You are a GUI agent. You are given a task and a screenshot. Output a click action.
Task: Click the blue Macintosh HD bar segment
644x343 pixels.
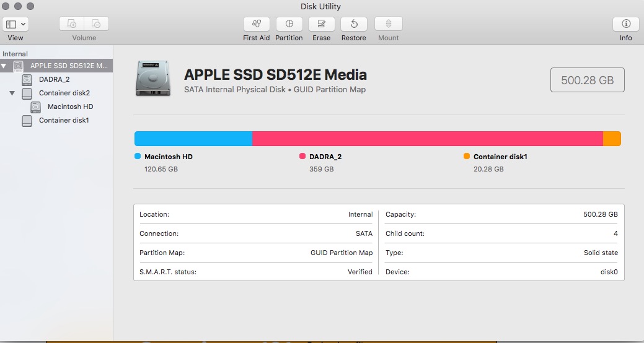click(193, 139)
